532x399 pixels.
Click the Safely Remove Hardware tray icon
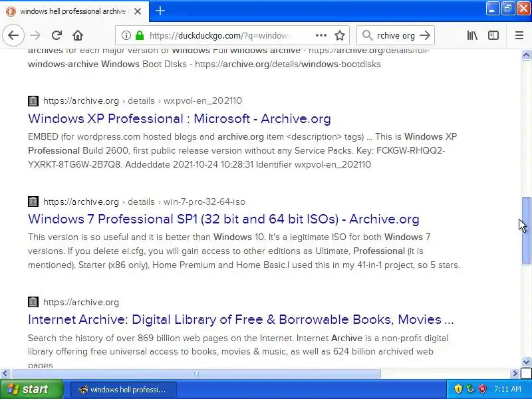pos(470,389)
